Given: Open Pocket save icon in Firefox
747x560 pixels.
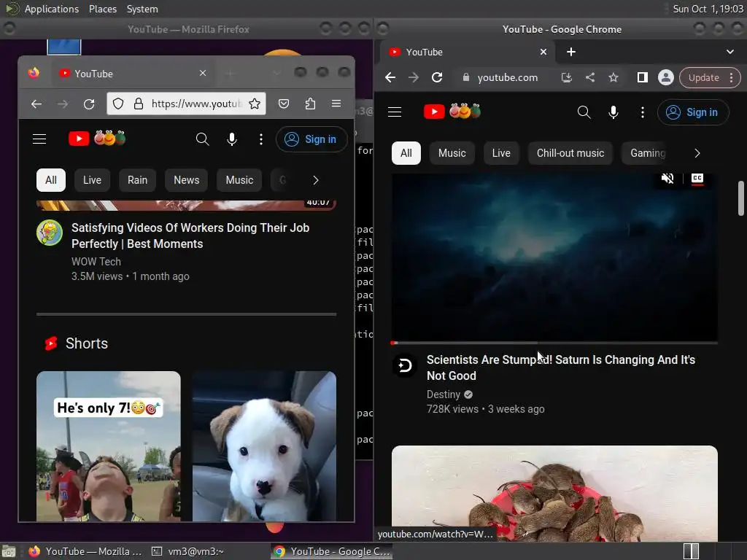Looking at the screenshot, I should tap(284, 104).
